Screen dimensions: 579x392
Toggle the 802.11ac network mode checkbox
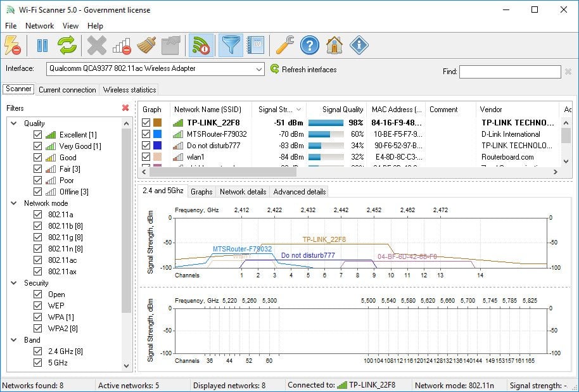[37, 260]
